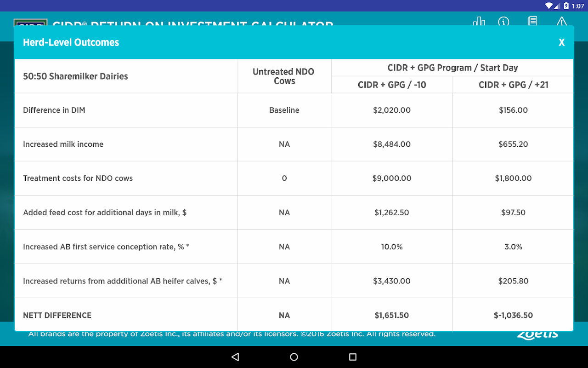The image size is (588, 368).
Task: Open the bar chart icon in header
Action: click(479, 22)
